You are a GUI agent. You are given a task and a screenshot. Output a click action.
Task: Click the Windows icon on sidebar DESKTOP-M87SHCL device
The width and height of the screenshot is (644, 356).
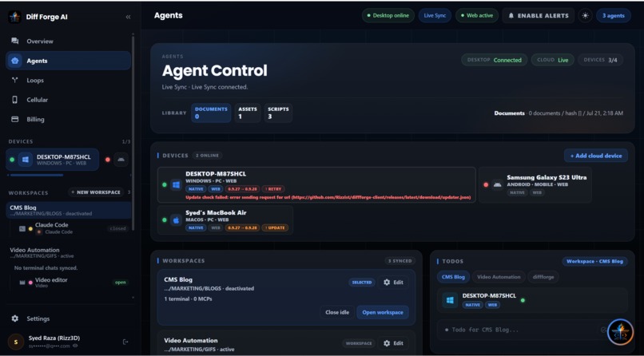(25, 160)
